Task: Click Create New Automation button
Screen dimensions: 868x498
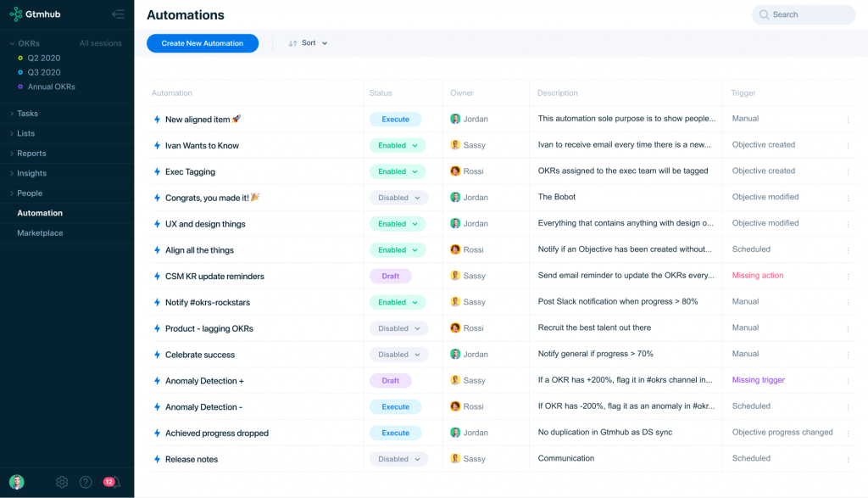Action: [x=203, y=43]
